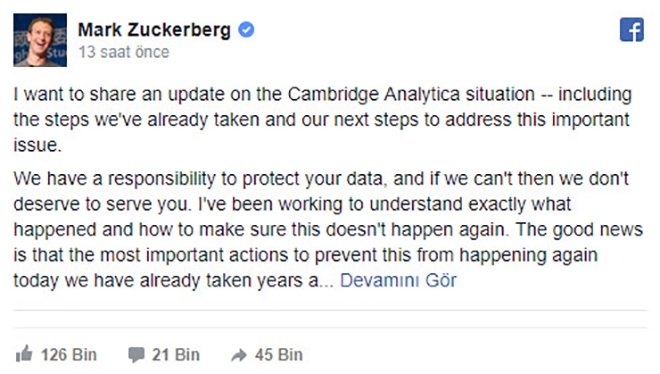This screenshot has width=660, height=374.
Task: Open Mark Zuckerberg's profile picture
Action: click(x=40, y=40)
